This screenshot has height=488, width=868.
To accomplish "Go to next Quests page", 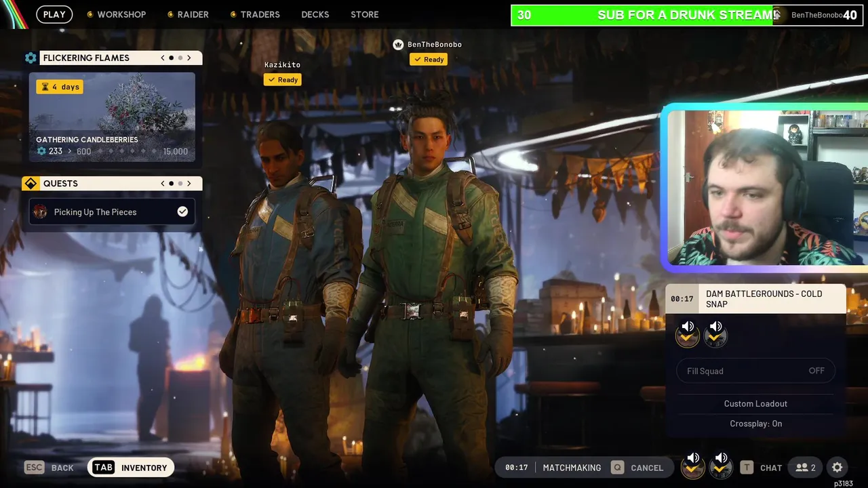I will coord(189,184).
